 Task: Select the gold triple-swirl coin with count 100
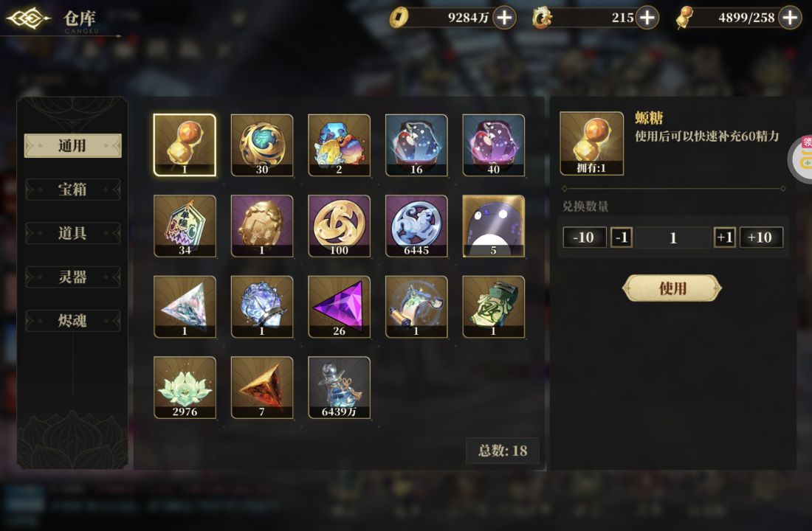pos(340,226)
